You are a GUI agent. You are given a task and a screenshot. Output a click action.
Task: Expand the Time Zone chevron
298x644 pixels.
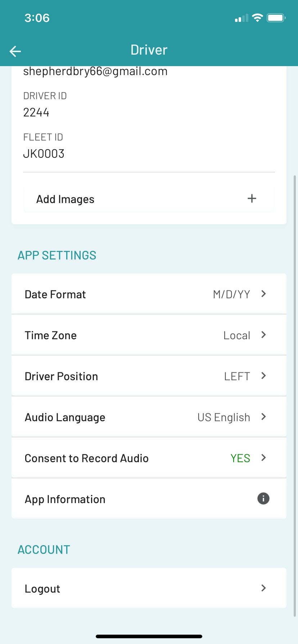263,335
